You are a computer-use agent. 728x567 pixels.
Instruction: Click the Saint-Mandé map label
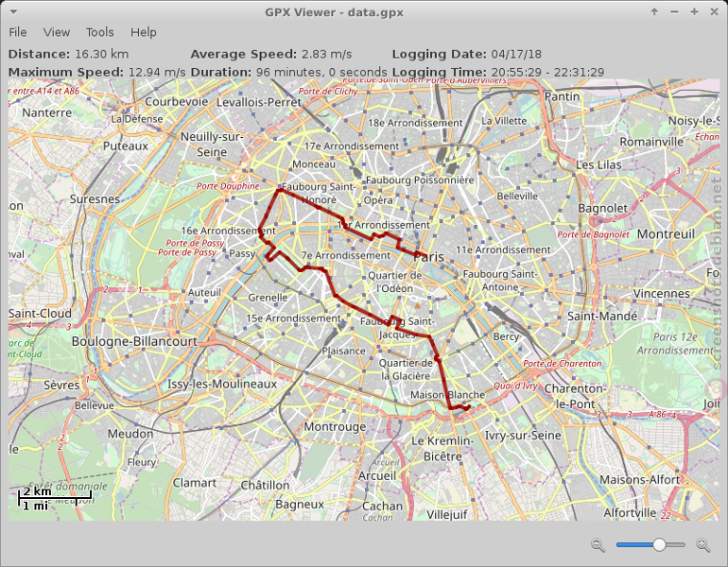pyautogui.click(x=602, y=316)
